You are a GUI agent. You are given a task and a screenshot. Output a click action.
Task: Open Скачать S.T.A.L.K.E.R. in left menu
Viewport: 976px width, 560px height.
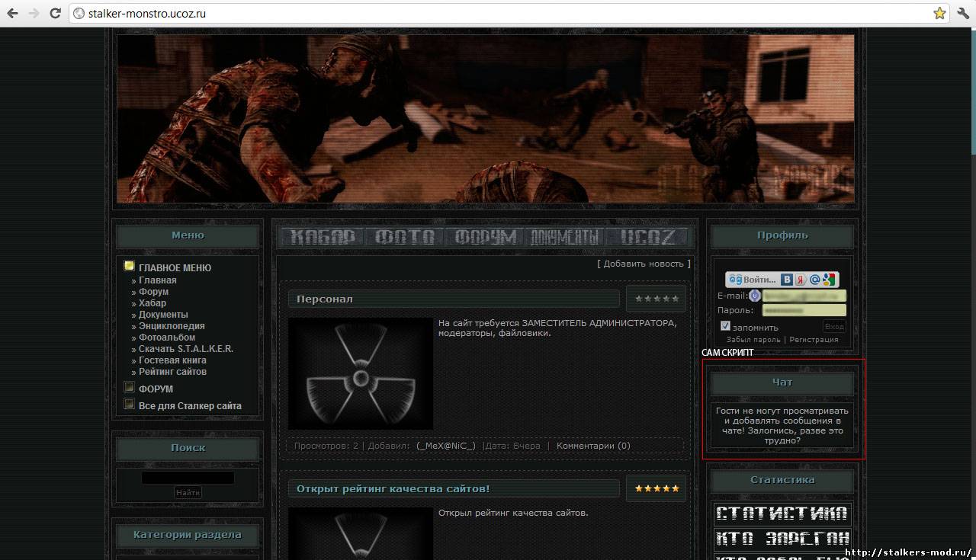pos(186,349)
